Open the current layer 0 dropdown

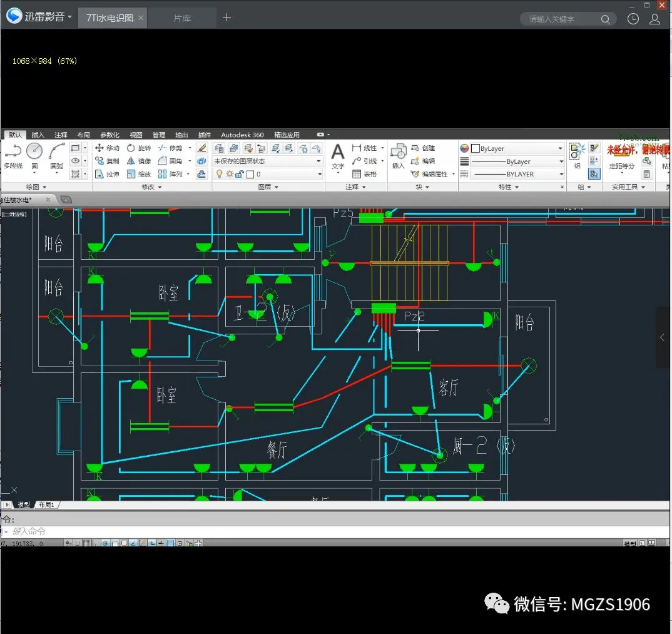[x=268, y=174]
